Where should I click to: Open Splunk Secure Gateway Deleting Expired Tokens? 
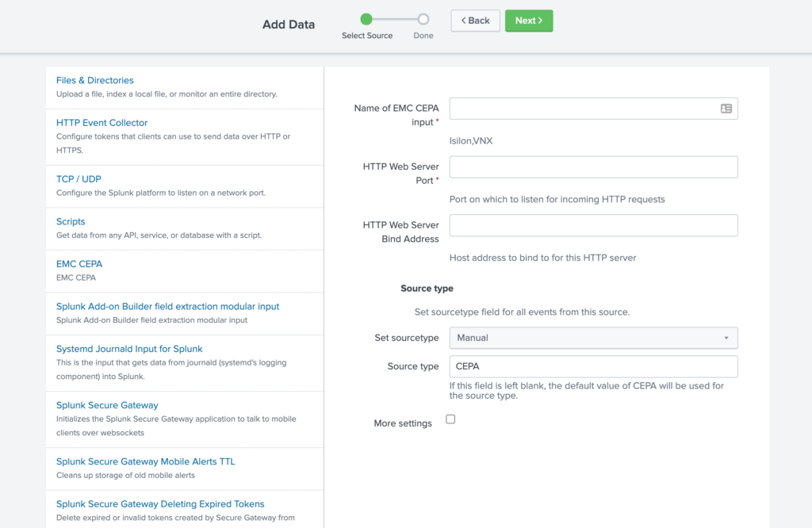tap(160, 504)
